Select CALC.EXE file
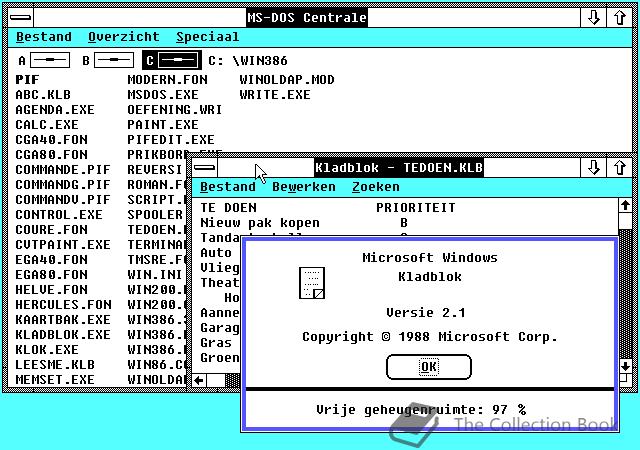 [x=47, y=125]
